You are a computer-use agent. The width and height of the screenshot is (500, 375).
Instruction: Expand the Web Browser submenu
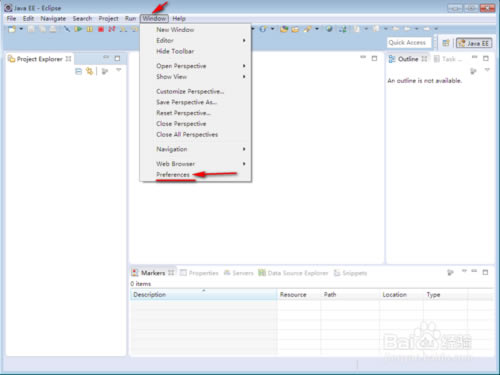click(x=195, y=164)
